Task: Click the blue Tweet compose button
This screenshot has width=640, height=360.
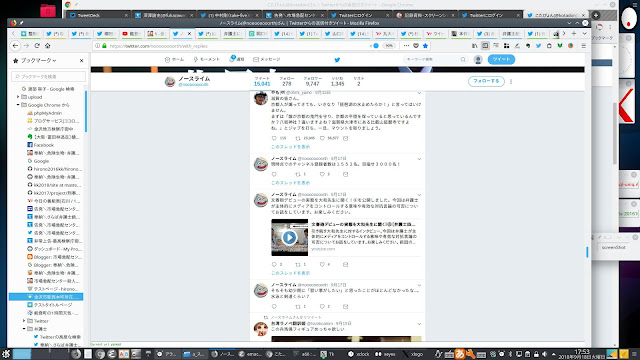Action: [501, 60]
